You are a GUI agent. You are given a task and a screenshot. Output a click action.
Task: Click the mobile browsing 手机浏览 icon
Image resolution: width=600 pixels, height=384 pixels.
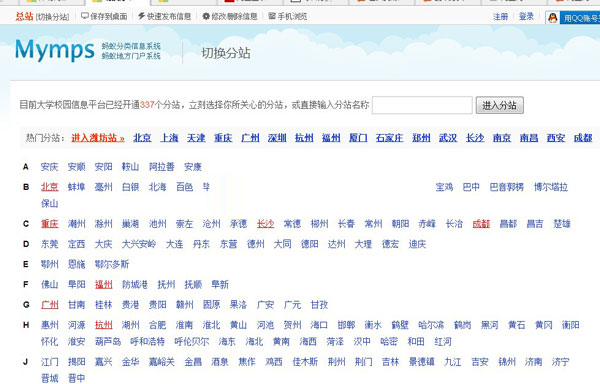[x=272, y=16]
